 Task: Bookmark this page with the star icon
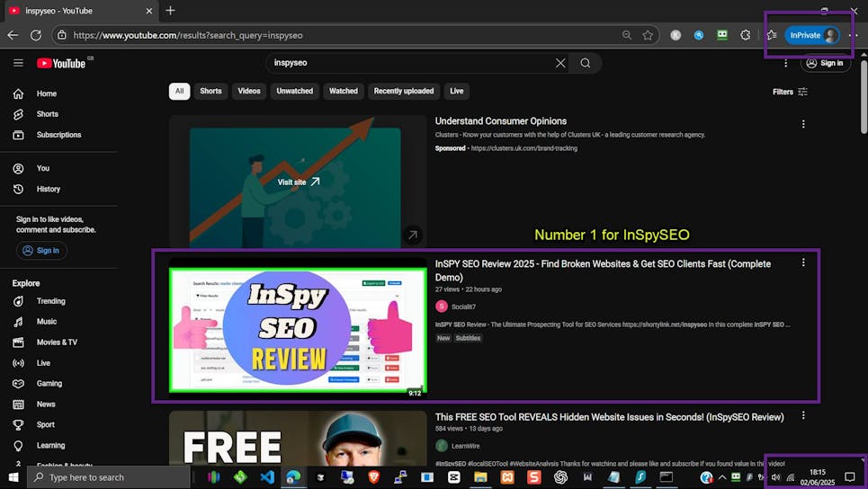648,35
